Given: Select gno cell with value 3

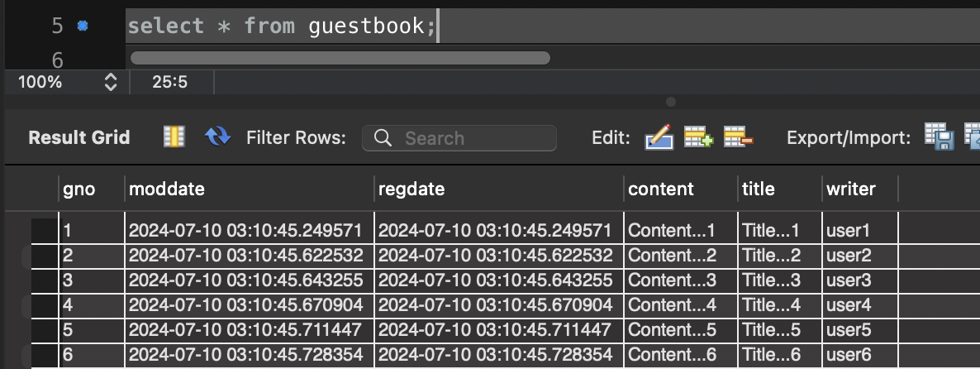Looking at the screenshot, I should point(93,280).
